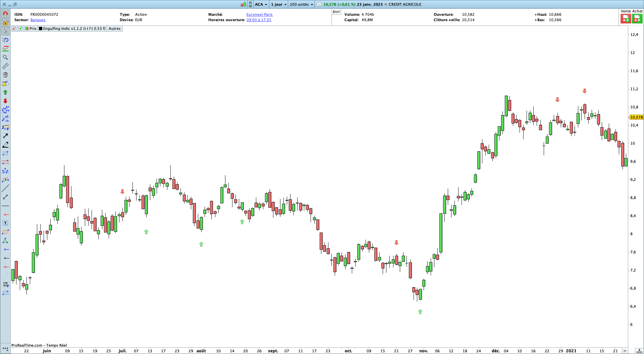Toggle the cursor padlock lock mode
644x354 pixels.
coord(5,23)
